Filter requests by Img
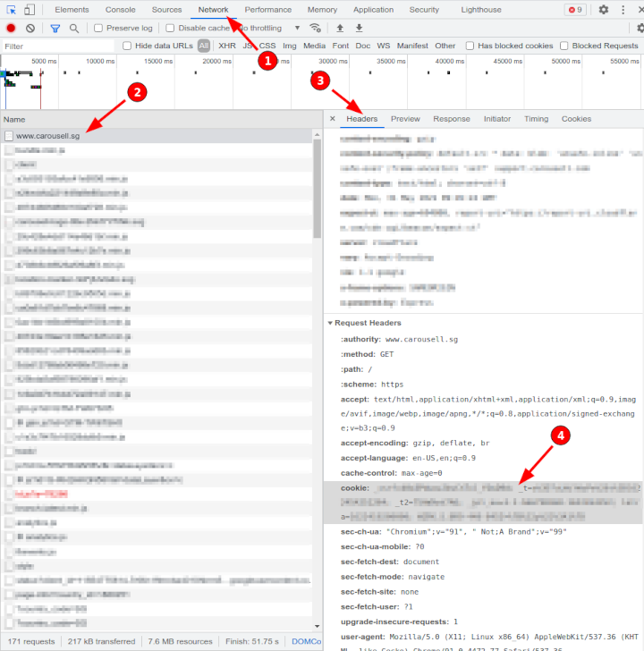The height and width of the screenshot is (651, 644). click(290, 46)
